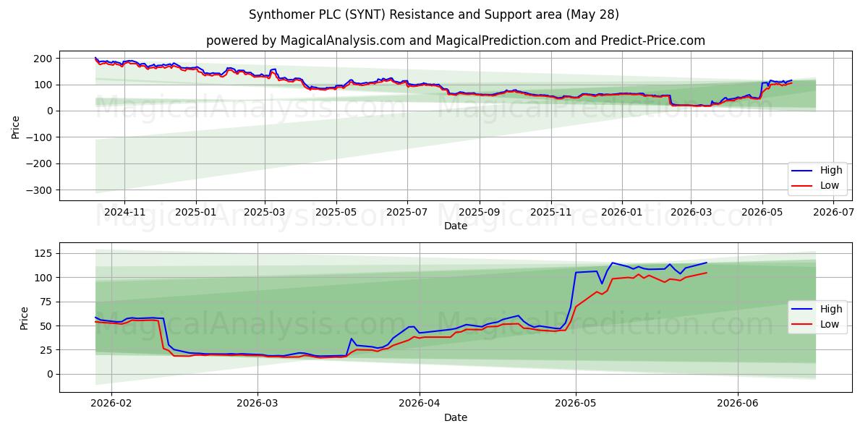The width and height of the screenshot is (868, 434).
Task: Click the '2026-03' date tick on bottom chart
Action: pyautogui.click(x=258, y=404)
